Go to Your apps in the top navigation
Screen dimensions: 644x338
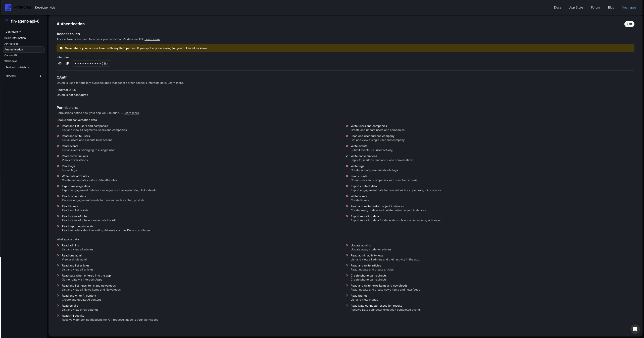click(629, 8)
